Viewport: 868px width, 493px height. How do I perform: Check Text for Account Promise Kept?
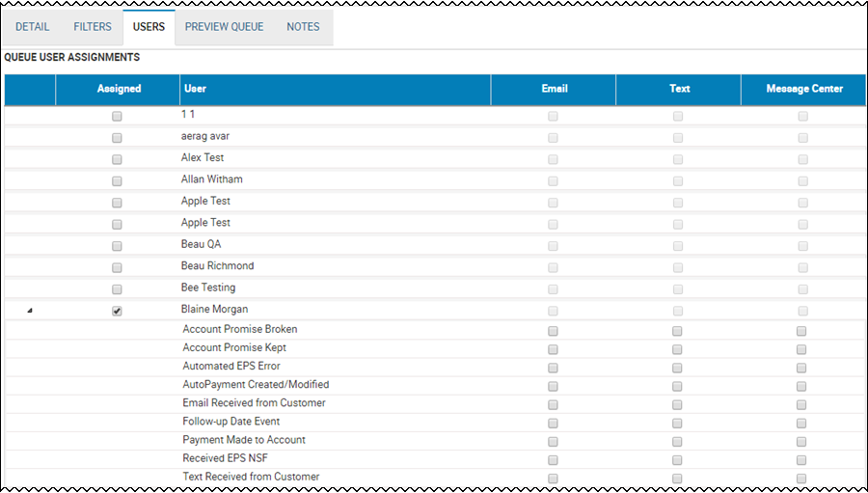tap(677, 349)
